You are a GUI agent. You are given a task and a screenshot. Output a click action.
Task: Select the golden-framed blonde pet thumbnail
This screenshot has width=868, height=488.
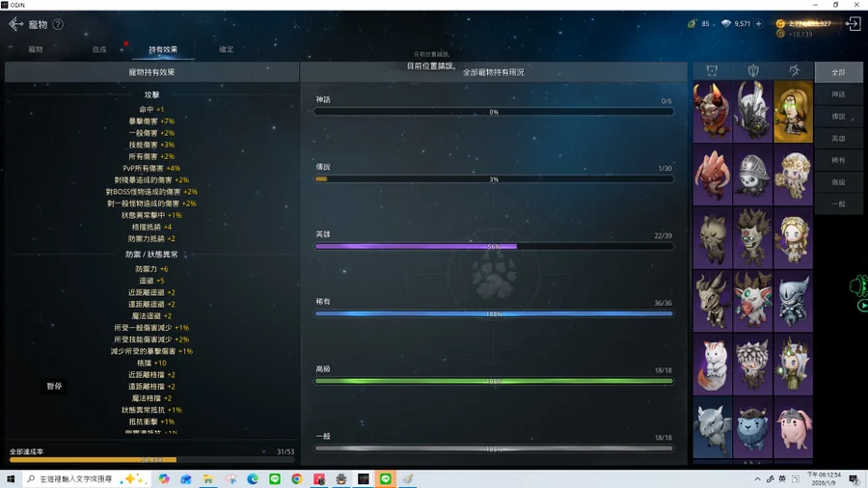(x=793, y=112)
